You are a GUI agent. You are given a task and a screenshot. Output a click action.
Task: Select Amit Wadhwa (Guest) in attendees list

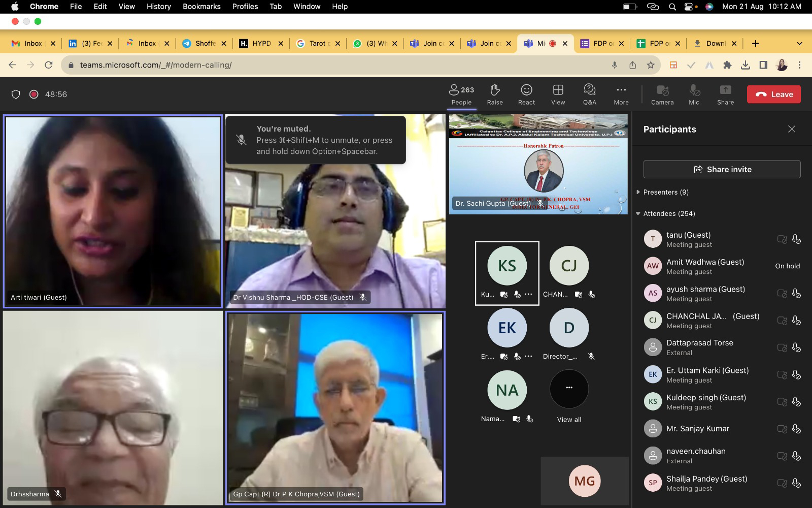coord(722,266)
